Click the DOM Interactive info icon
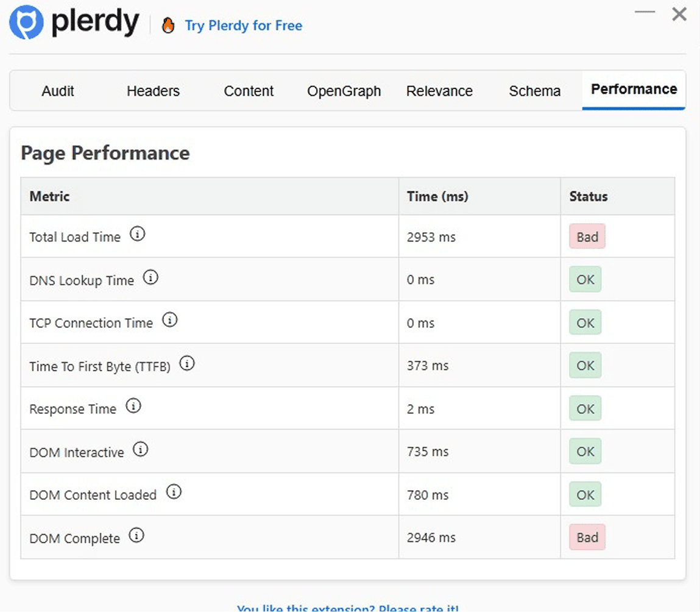The image size is (700, 612). tap(140, 449)
